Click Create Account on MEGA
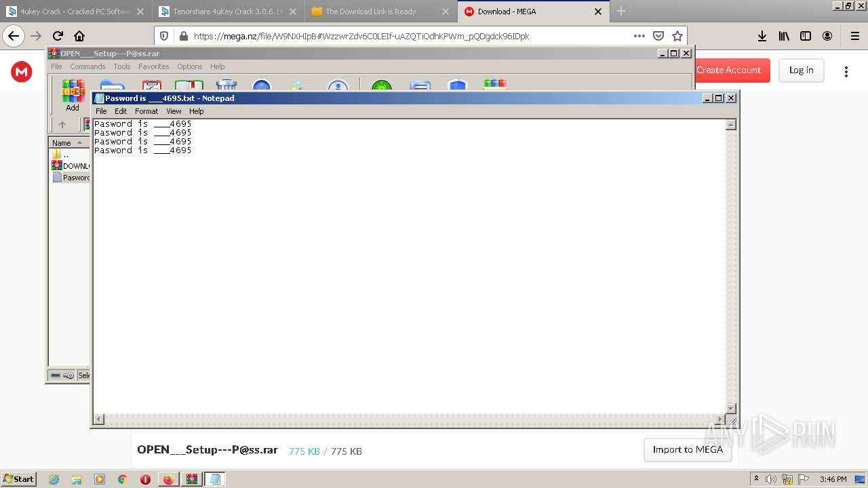 coord(728,70)
